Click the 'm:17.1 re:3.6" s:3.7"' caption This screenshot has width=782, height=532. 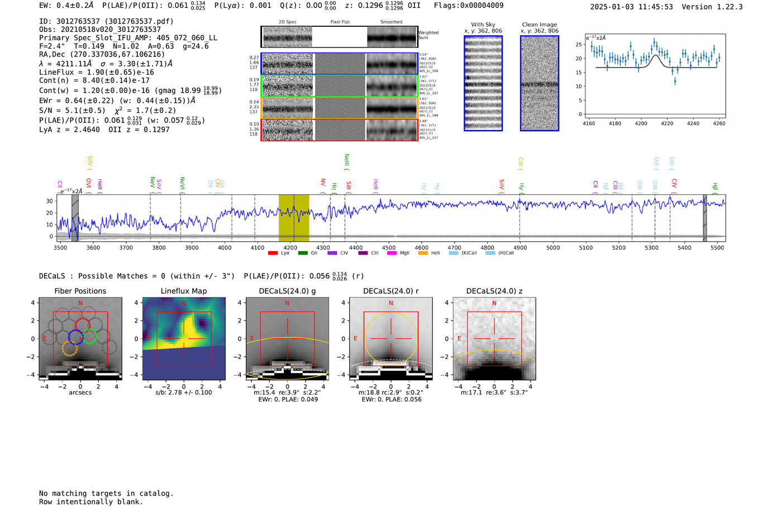[494, 392]
